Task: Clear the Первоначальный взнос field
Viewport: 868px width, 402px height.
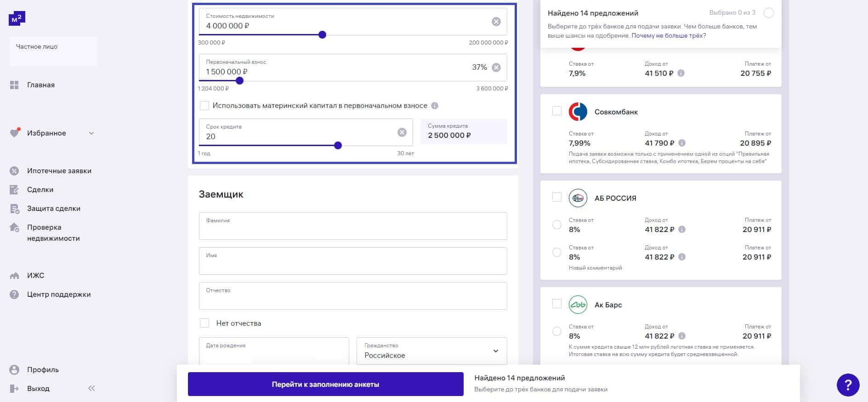Action: tap(496, 68)
